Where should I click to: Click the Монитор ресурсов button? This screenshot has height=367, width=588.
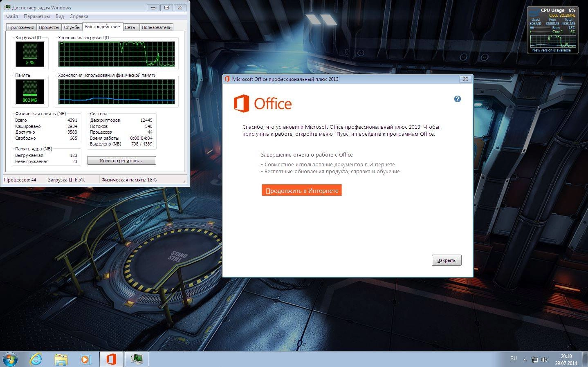(121, 161)
